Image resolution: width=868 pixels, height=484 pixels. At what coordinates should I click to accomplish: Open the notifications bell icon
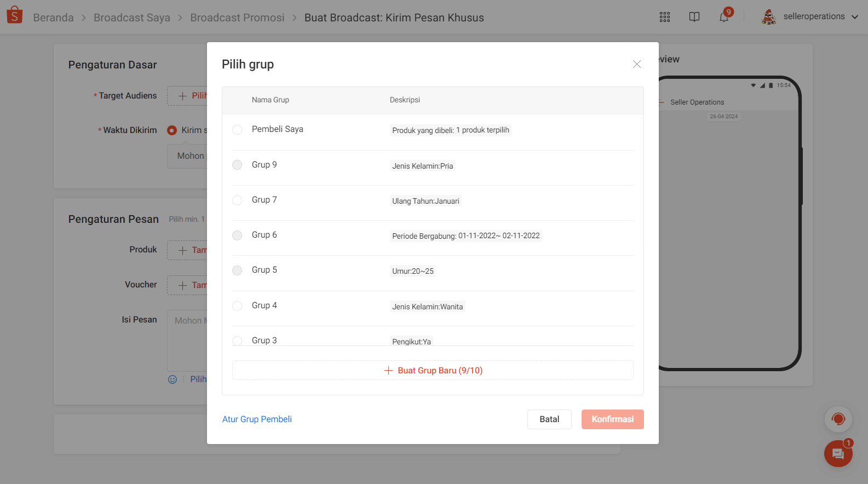pyautogui.click(x=724, y=17)
